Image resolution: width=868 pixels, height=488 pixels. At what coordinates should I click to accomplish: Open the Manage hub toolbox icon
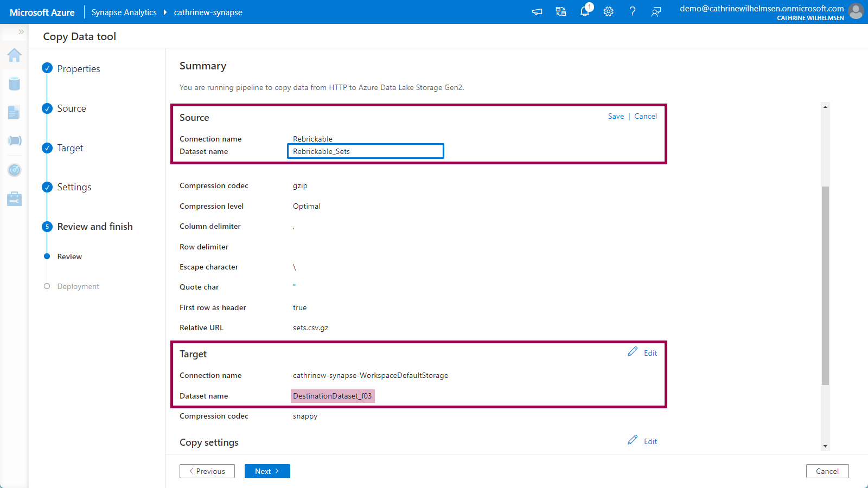click(x=15, y=199)
